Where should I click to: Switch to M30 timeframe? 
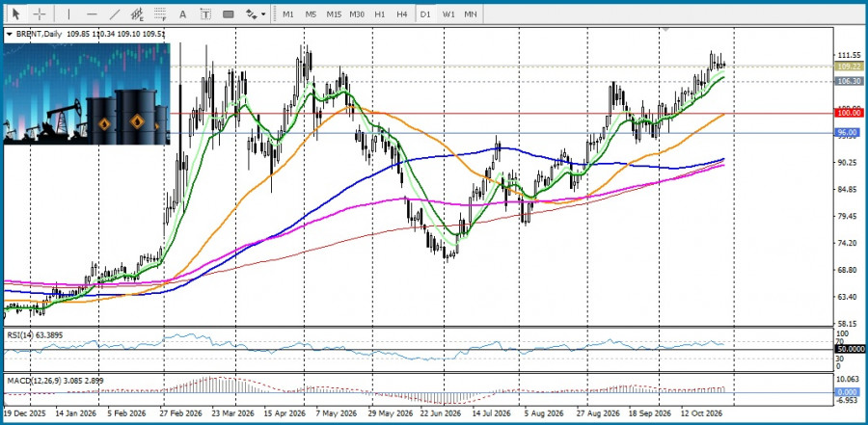(x=357, y=13)
